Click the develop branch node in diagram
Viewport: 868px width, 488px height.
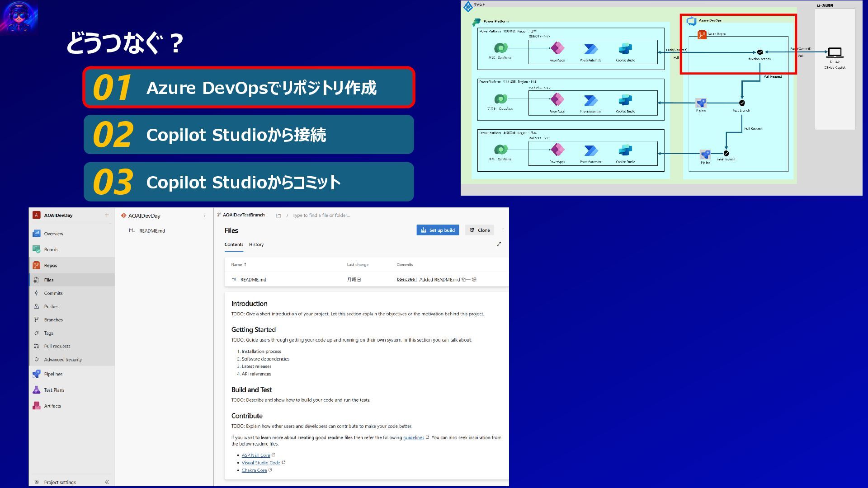[x=760, y=52]
